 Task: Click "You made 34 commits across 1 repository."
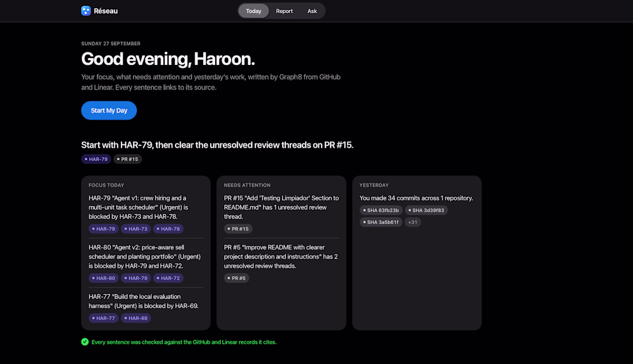[x=416, y=198]
